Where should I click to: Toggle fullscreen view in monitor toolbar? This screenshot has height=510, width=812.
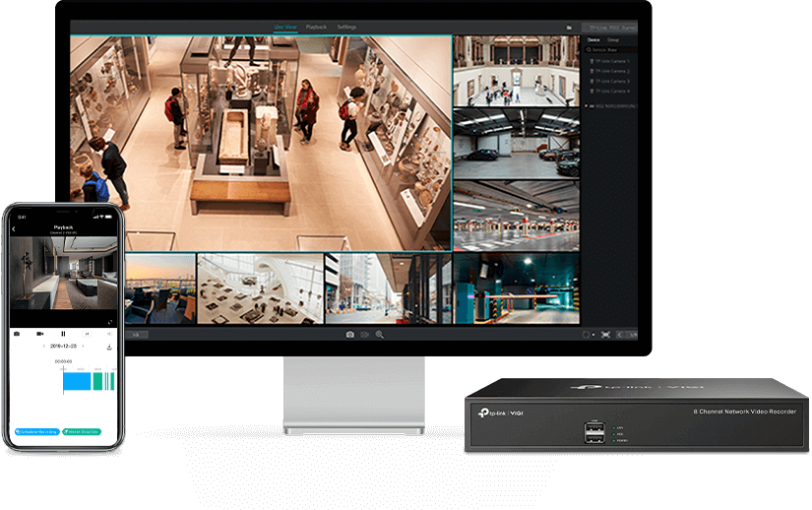(605, 335)
